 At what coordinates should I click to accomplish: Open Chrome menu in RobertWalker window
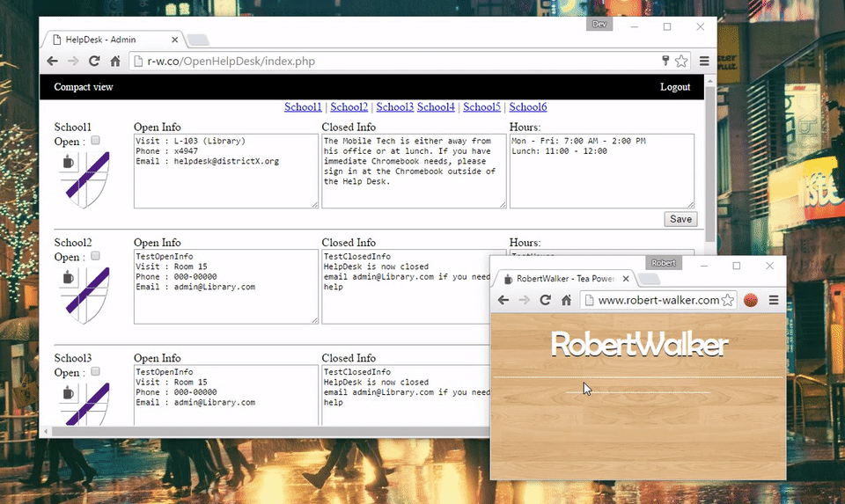click(774, 300)
